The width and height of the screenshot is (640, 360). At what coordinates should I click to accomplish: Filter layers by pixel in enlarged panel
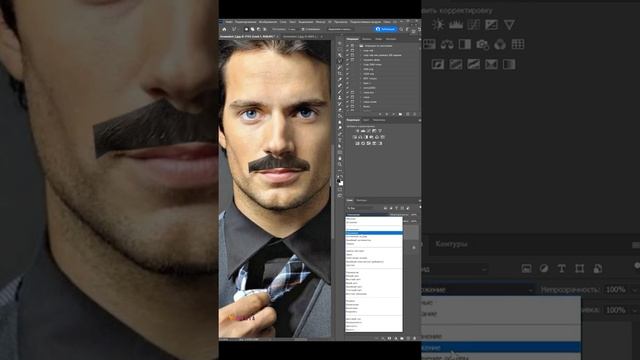coord(527,269)
